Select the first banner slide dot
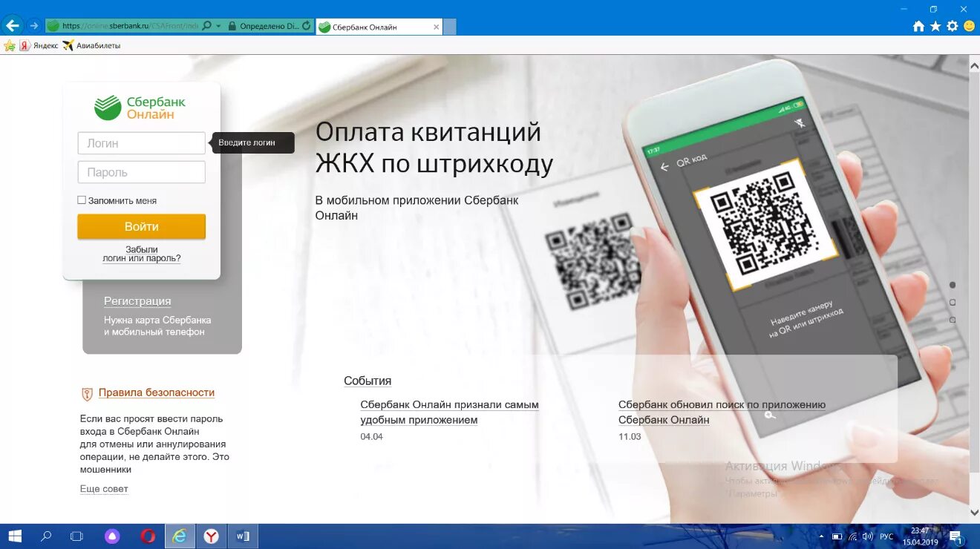This screenshot has height=549, width=980. 953,285
